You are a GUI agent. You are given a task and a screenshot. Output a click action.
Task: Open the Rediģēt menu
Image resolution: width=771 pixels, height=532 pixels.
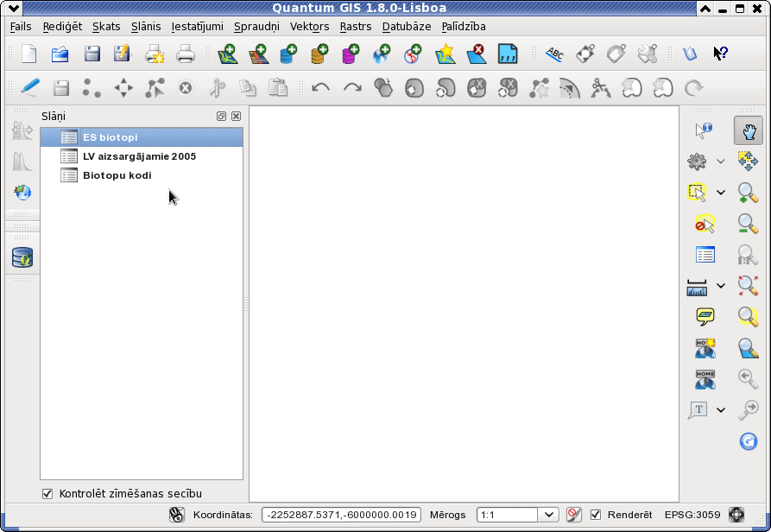(62, 27)
